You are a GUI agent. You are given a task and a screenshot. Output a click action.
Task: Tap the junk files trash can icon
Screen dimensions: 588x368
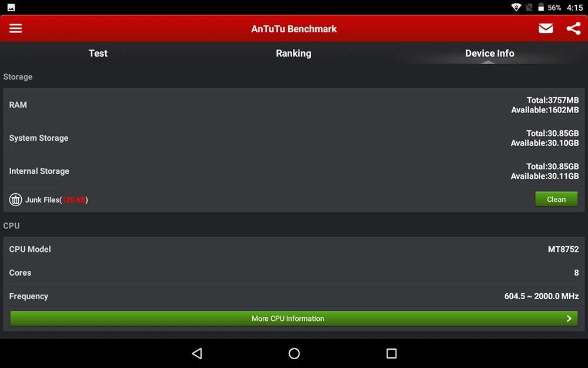pos(16,200)
